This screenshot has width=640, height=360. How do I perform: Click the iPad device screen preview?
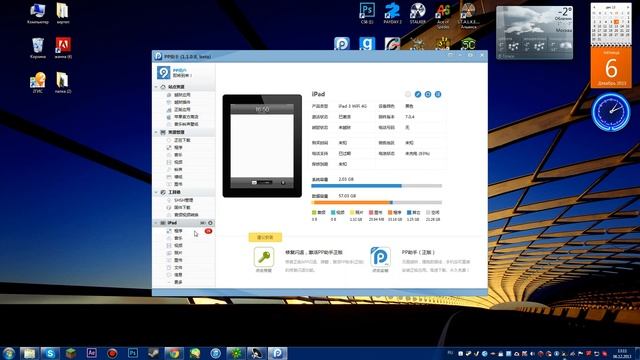[x=262, y=146]
